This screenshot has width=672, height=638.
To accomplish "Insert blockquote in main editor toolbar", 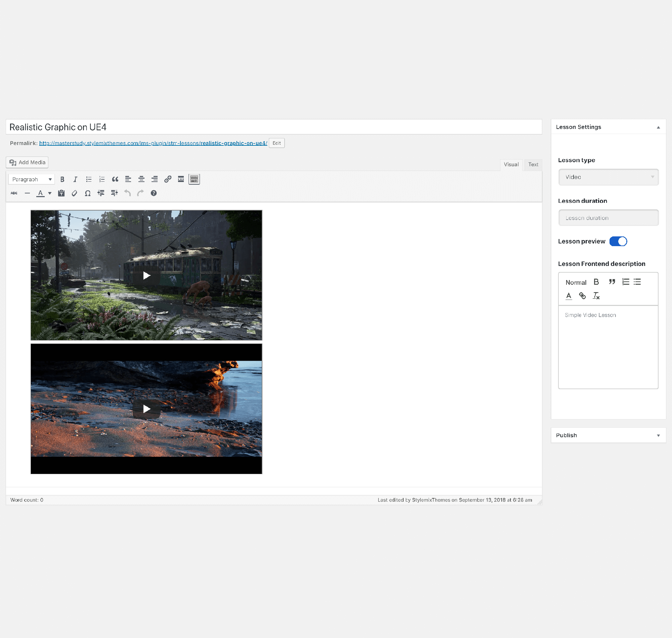I will (x=115, y=179).
